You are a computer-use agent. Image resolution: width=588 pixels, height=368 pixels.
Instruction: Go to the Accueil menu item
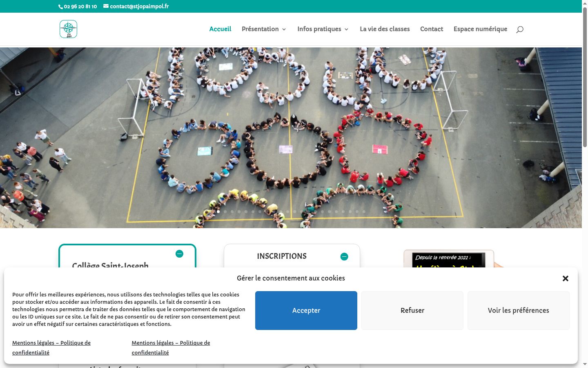pyautogui.click(x=220, y=29)
